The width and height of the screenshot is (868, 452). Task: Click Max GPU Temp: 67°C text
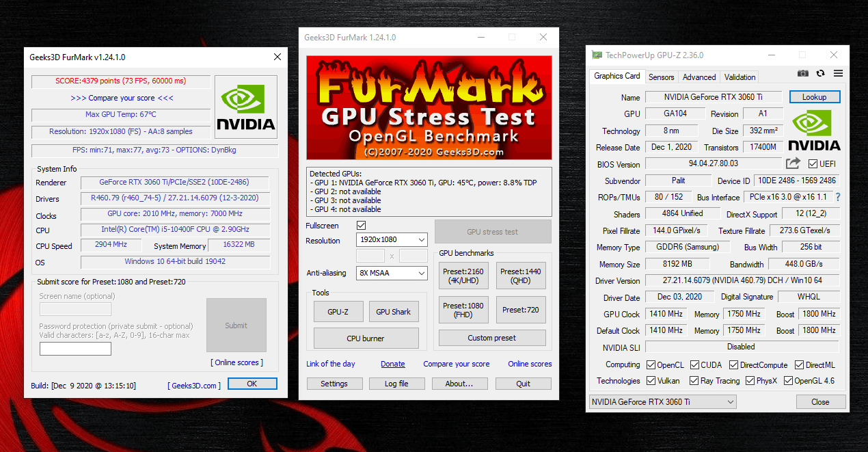(121, 114)
